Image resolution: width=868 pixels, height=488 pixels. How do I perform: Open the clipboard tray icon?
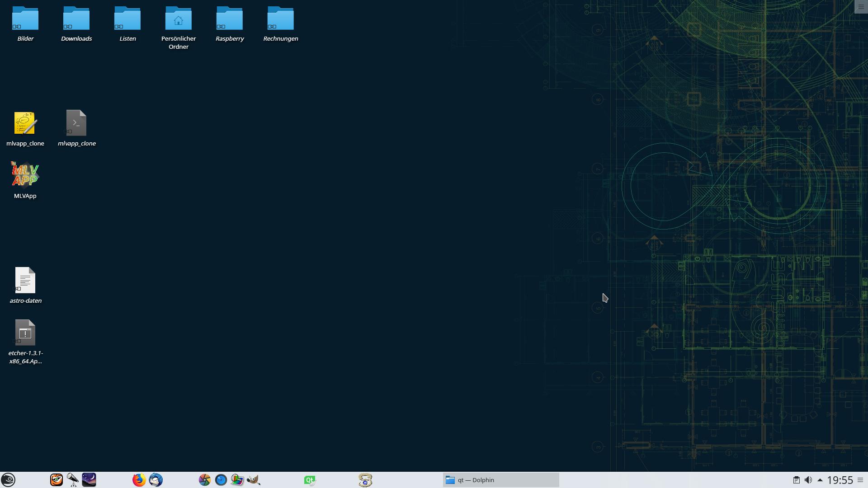click(796, 480)
